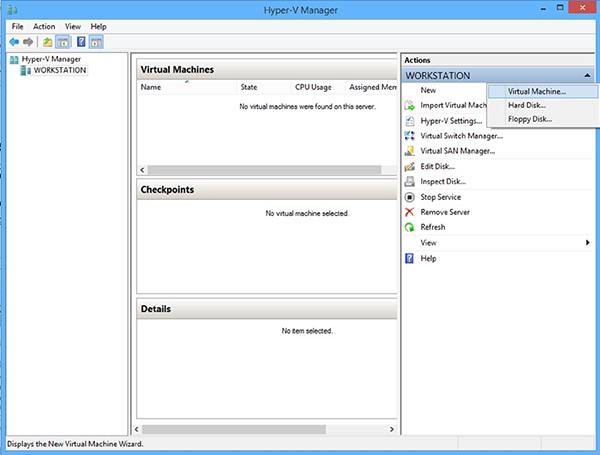Screen dimensions: 600x455
Task: Collapse the WORKSTATION actions section arrow
Action: pos(587,76)
